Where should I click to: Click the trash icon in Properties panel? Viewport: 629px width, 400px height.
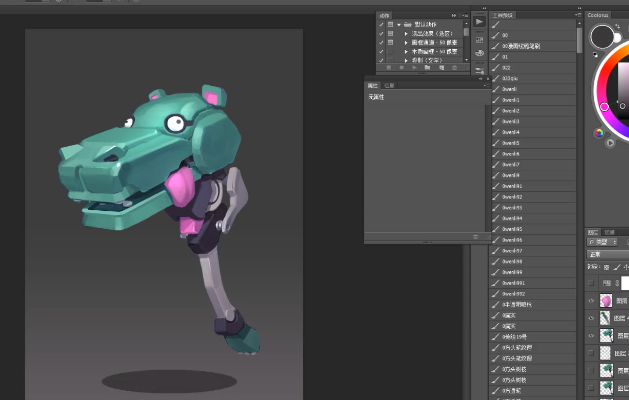(475, 237)
